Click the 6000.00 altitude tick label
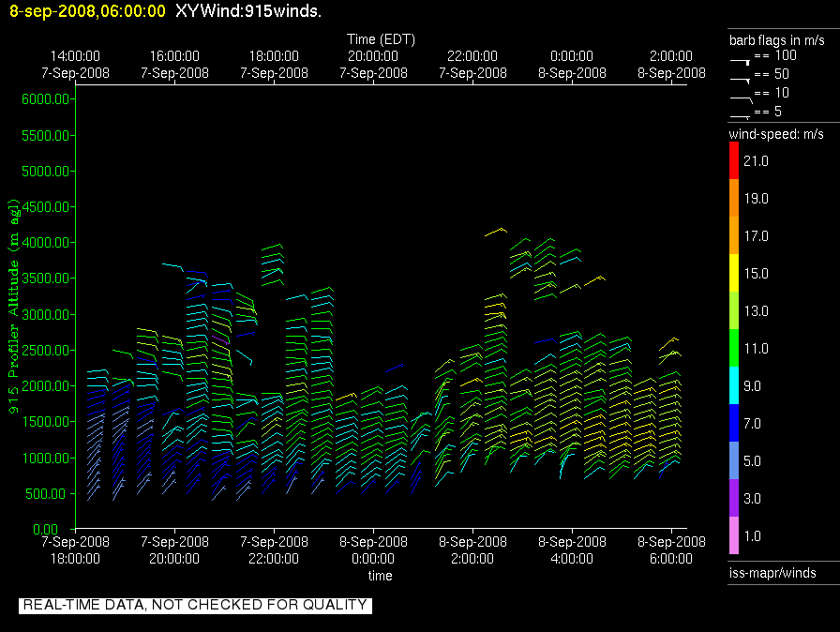The height and width of the screenshot is (632, 840). coord(46,99)
